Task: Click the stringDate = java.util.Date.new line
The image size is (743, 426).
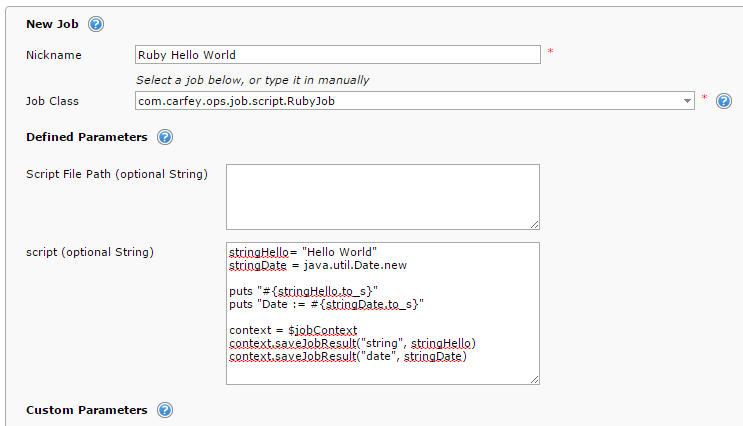Action: click(318, 265)
